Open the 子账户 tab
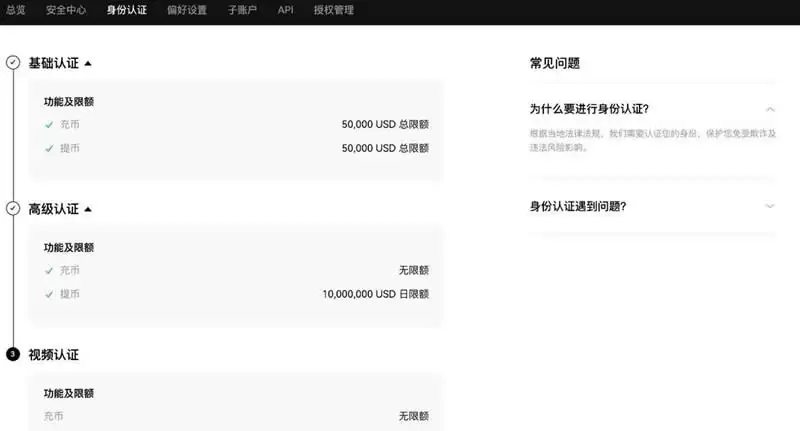Screen dimensions: 800x431 click(243, 10)
